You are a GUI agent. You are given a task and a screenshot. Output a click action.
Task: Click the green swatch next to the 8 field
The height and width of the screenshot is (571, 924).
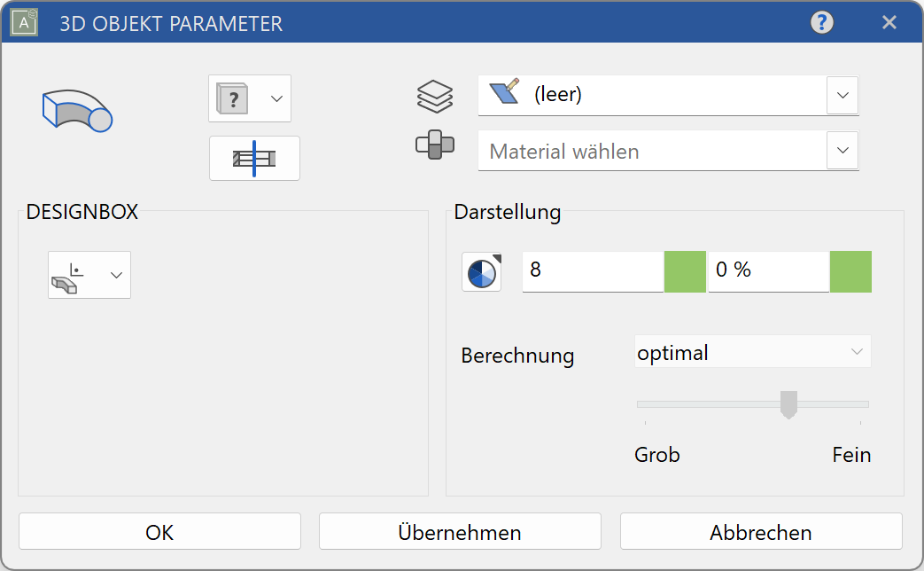click(x=683, y=271)
